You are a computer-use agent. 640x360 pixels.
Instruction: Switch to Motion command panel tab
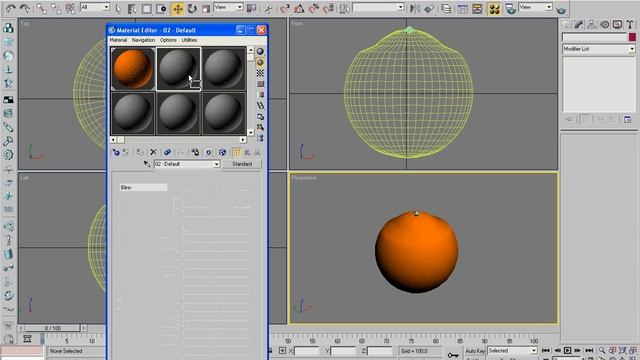pyautogui.click(x=604, y=25)
